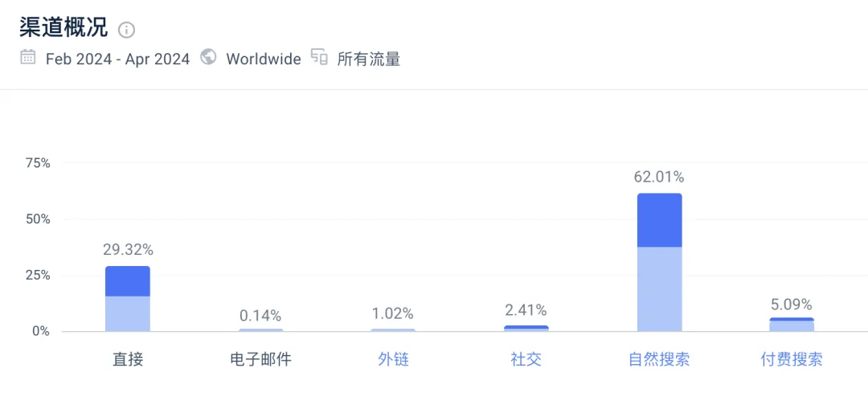Click the dark blue segment of the 直接 bar

(x=128, y=281)
